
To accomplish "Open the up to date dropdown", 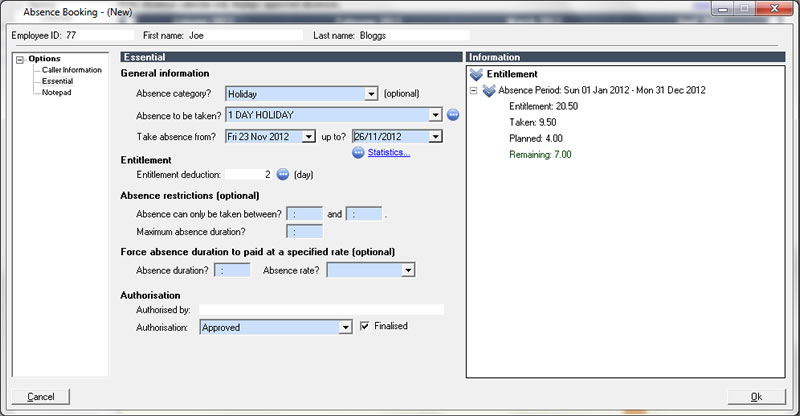I will tap(435, 136).
